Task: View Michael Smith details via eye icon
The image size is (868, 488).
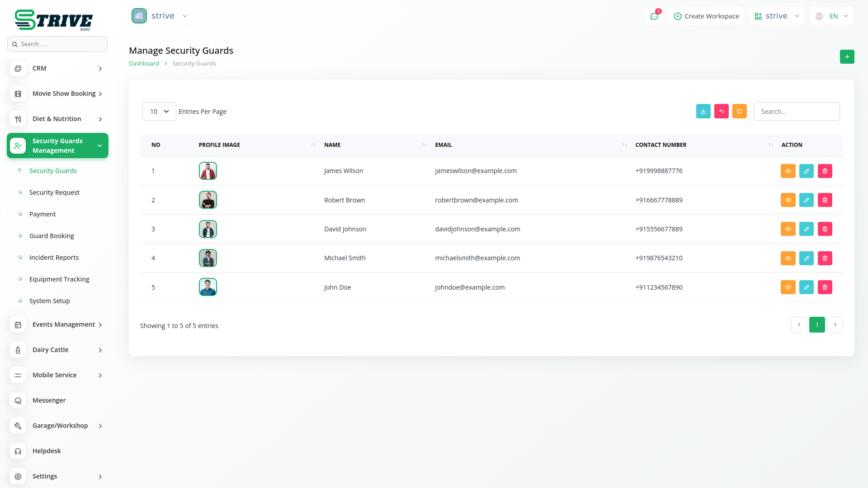Action: point(788,258)
